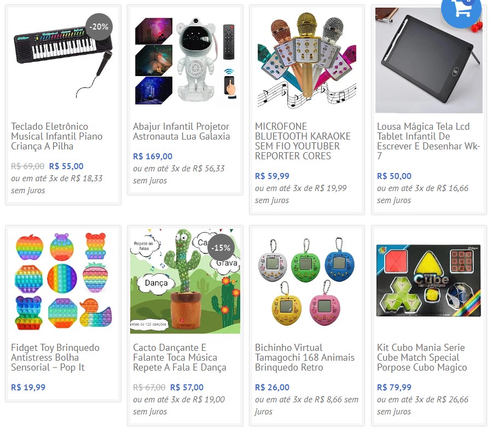Click the -20% discount badge on keyboard
Image resolution: width=504 pixels, height=433 pixels.
(x=99, y=27)
